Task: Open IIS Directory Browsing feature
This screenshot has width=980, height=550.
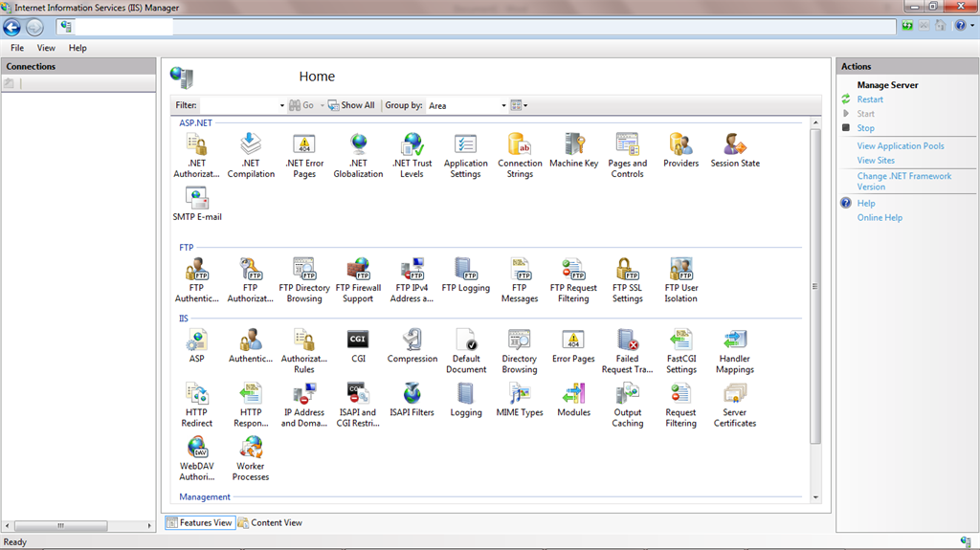Action: [520, 351]
